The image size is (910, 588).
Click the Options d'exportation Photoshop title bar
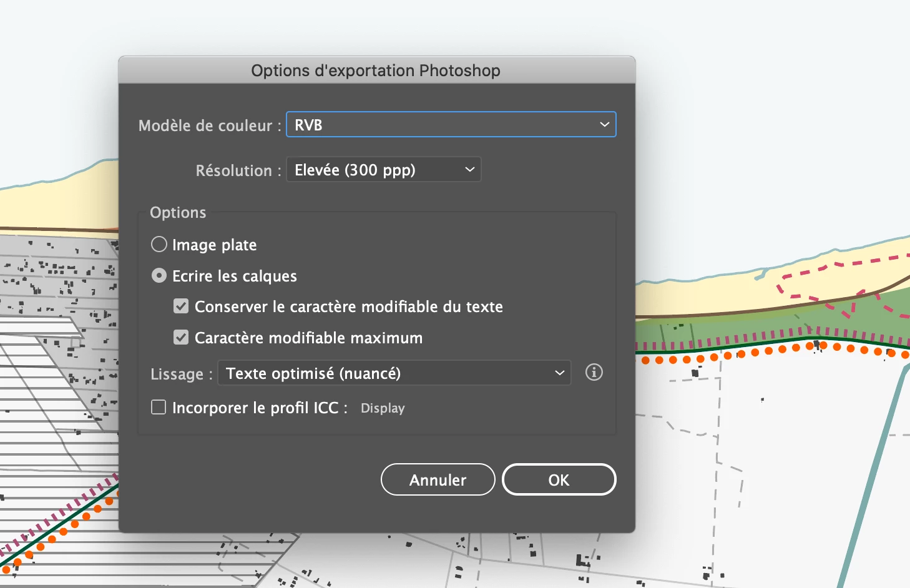[x=376, y=70]
